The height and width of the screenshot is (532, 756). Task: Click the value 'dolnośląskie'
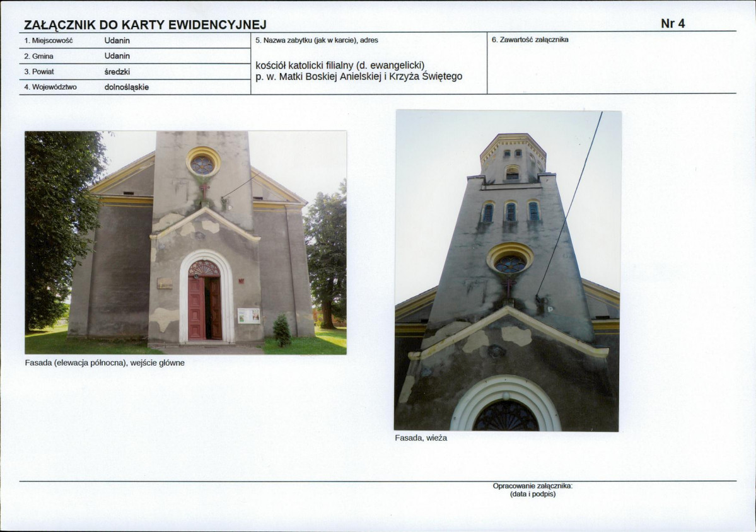pyautogui.click(x=126, y=87)
